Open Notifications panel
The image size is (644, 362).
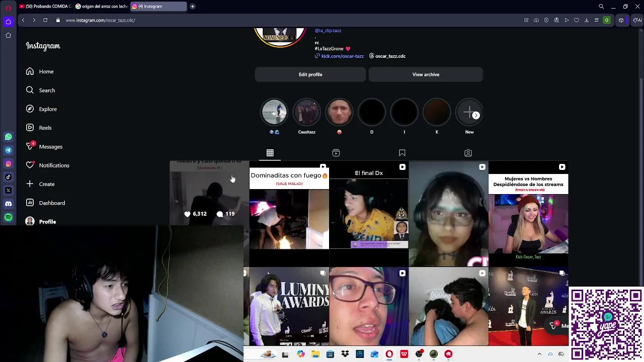[48, 165]
